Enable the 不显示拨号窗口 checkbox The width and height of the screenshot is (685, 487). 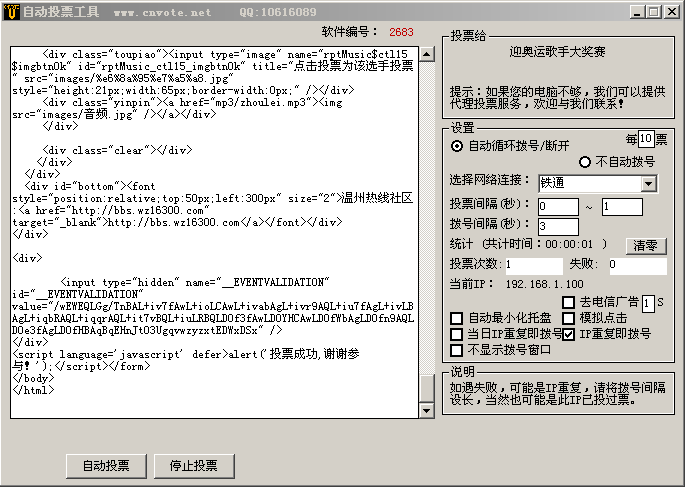(x=457, y=350)
